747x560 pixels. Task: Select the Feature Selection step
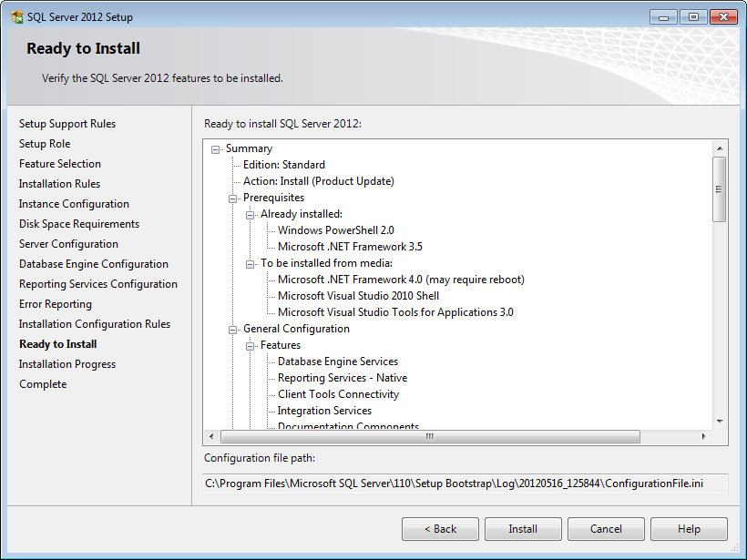(x=60, y=164)
